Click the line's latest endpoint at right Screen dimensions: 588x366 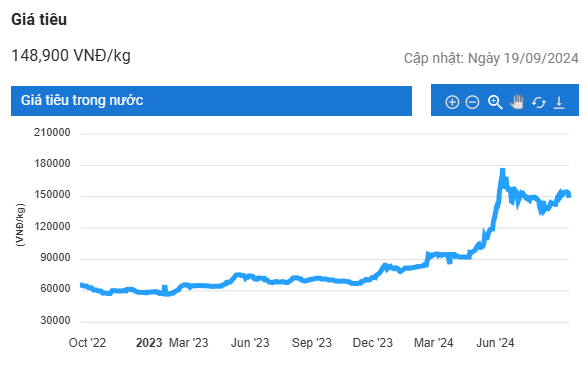point(569,194)
